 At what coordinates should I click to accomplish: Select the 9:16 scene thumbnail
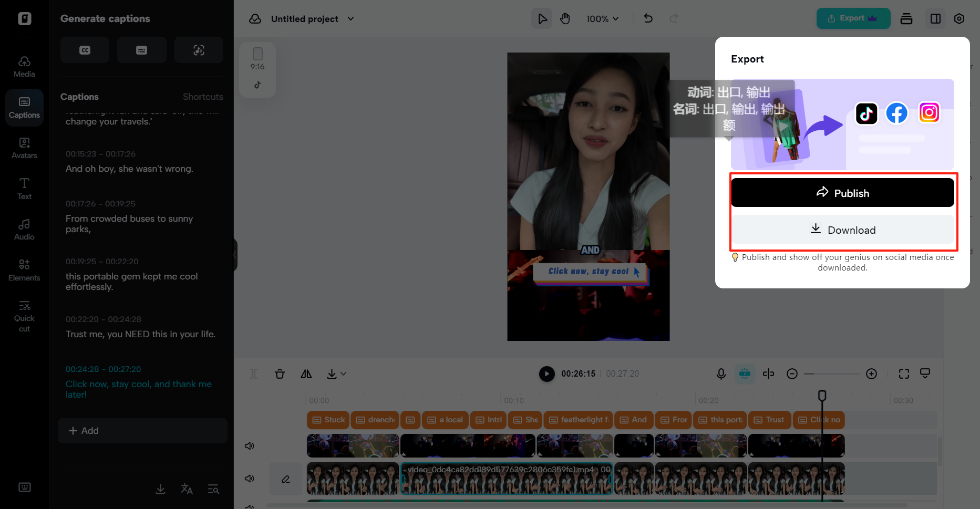[x=257, y=69]
